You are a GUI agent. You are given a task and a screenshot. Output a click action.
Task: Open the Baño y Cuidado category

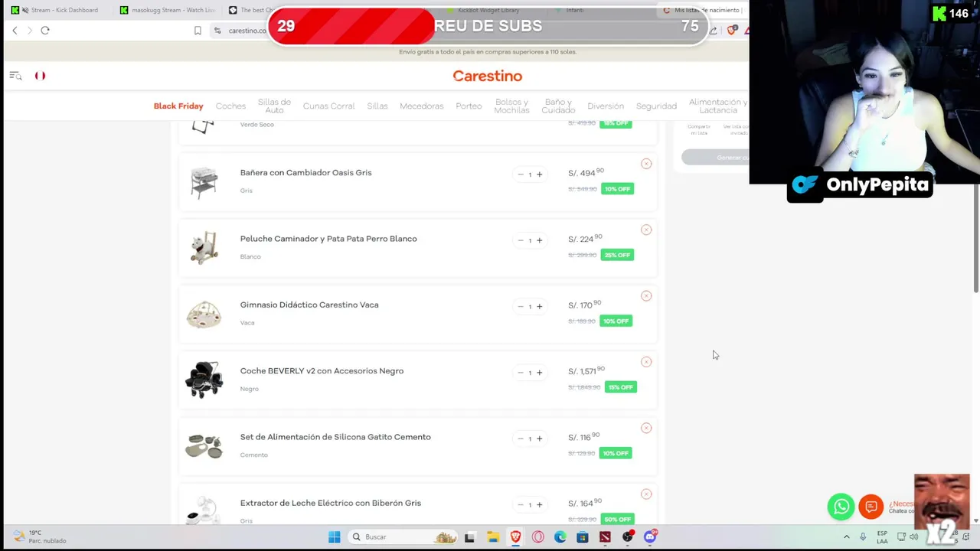coord(558,106)
